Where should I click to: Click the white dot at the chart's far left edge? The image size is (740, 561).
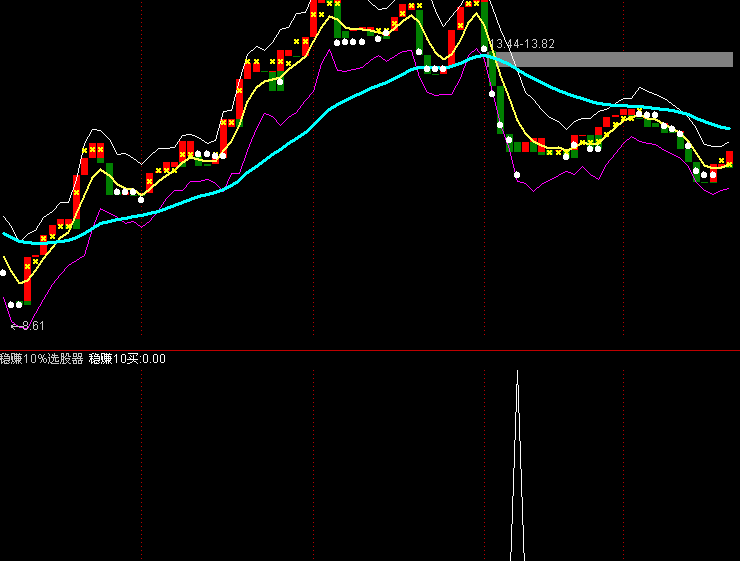(3, 273)
